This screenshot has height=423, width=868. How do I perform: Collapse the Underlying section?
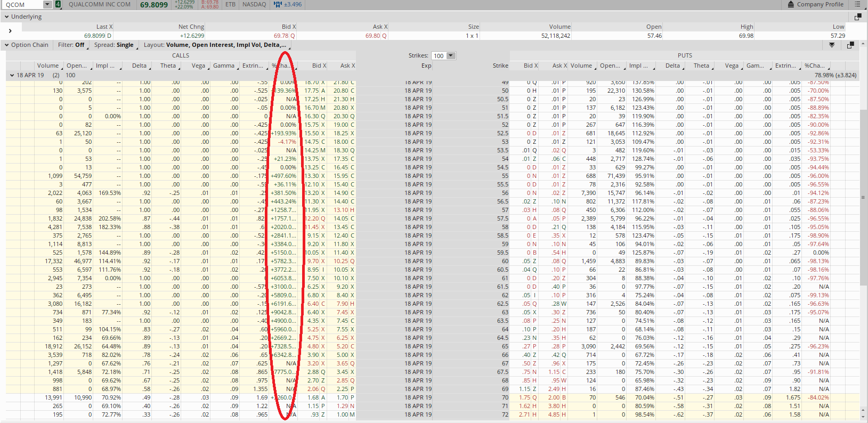tap(7, 17)
